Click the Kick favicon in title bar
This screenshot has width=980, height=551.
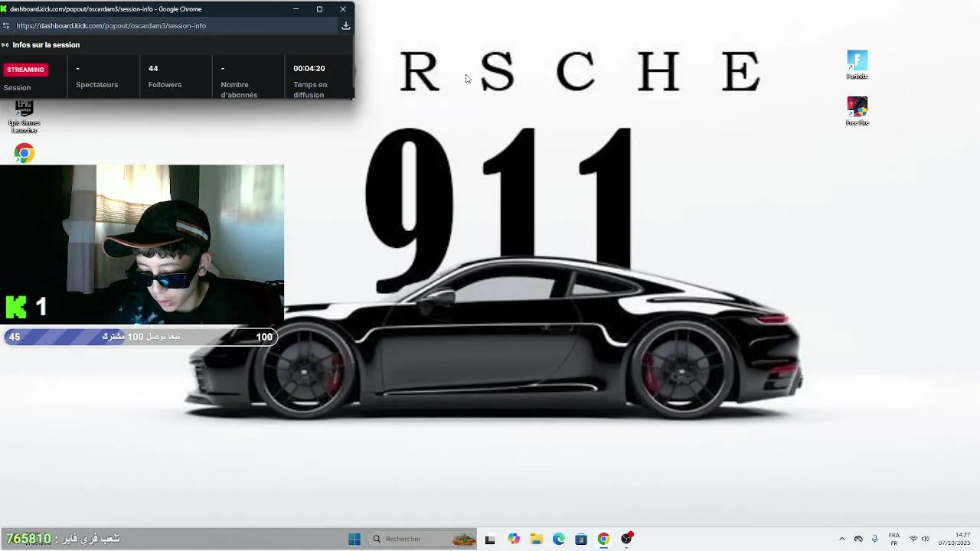5,9
